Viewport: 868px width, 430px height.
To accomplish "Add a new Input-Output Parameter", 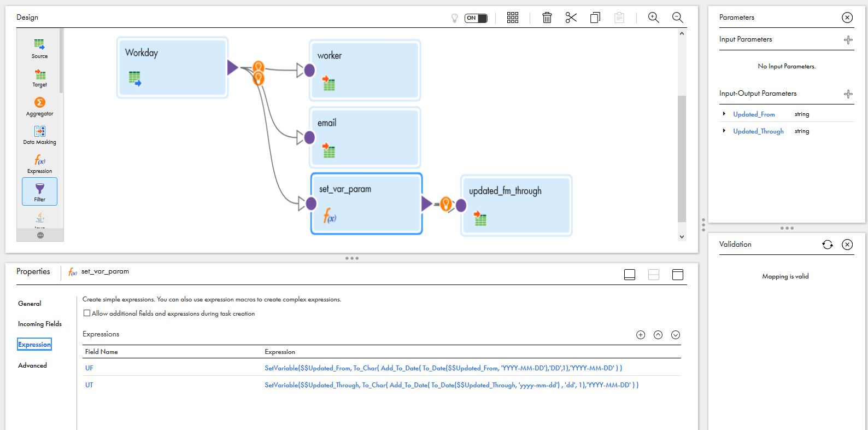I will tap(848, 94).
